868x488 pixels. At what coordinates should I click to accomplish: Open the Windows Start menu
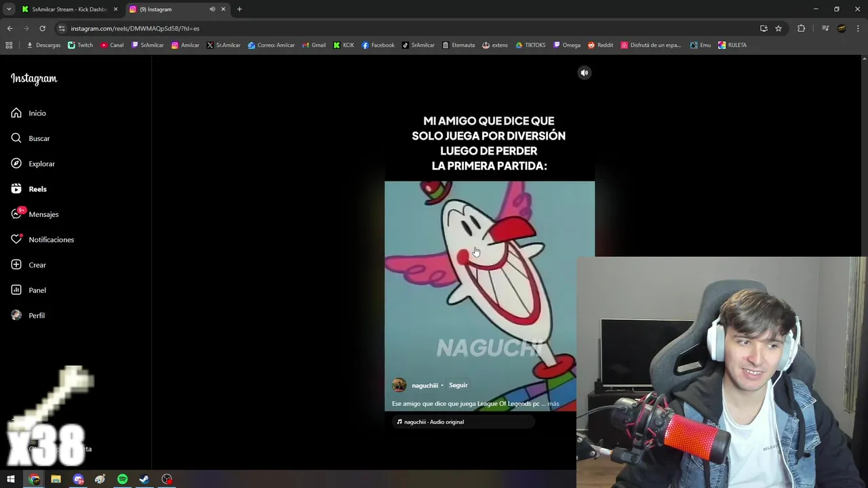point(11,479)
